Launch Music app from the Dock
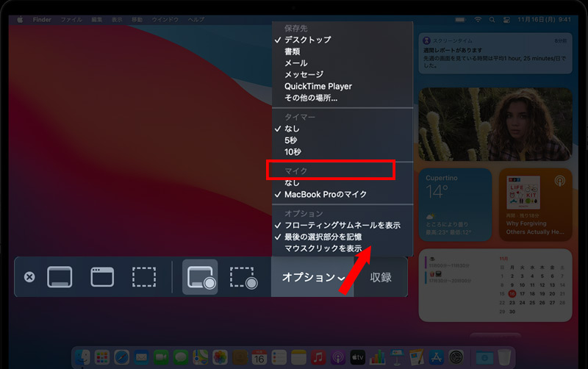The image size is (588, 369). point(318,357)
